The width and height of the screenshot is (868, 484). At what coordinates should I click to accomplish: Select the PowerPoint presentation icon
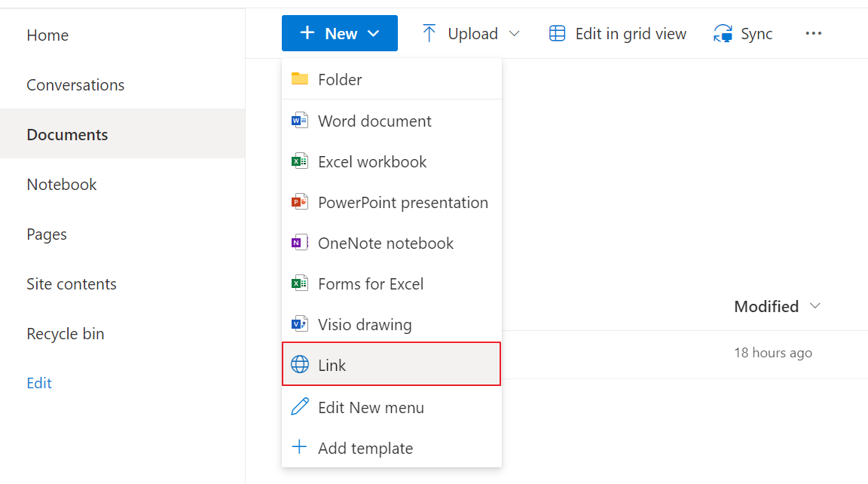300,202
